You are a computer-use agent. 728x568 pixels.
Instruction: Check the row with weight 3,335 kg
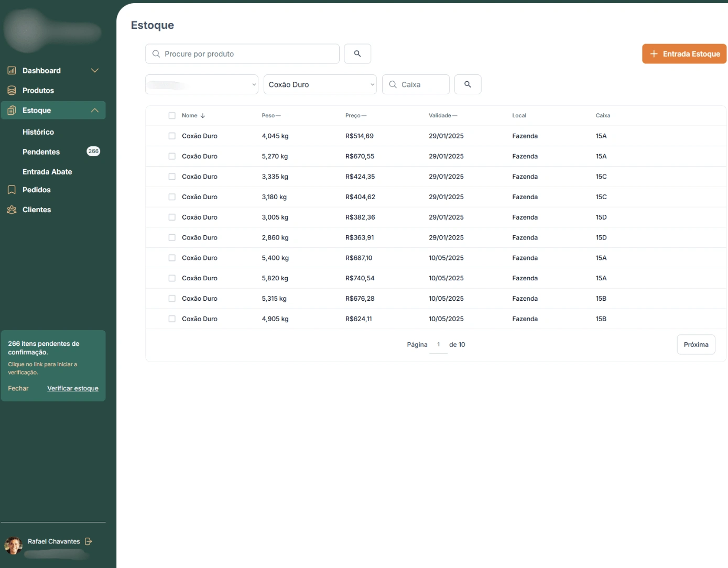pos(172,177)
